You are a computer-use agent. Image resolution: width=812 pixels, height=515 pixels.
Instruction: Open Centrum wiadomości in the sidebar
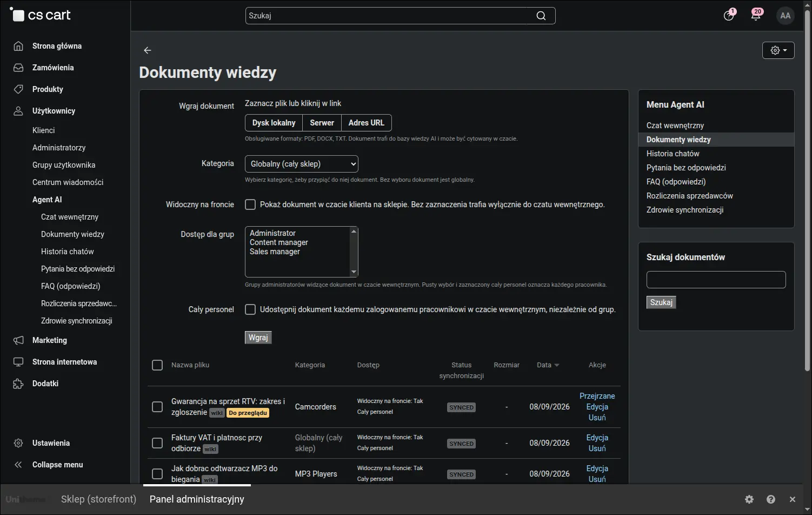click(68, 182)
